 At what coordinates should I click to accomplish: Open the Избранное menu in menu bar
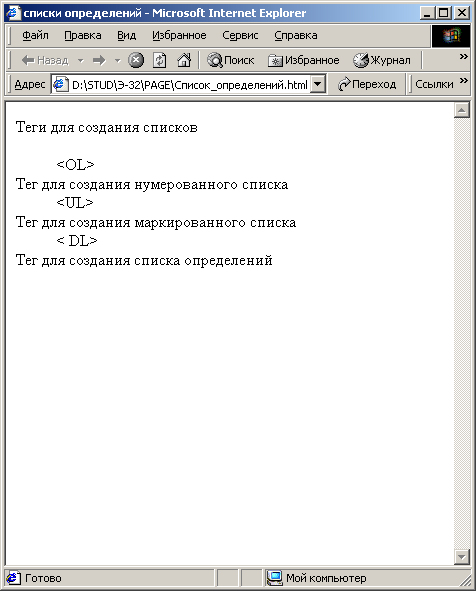(179, 35)
